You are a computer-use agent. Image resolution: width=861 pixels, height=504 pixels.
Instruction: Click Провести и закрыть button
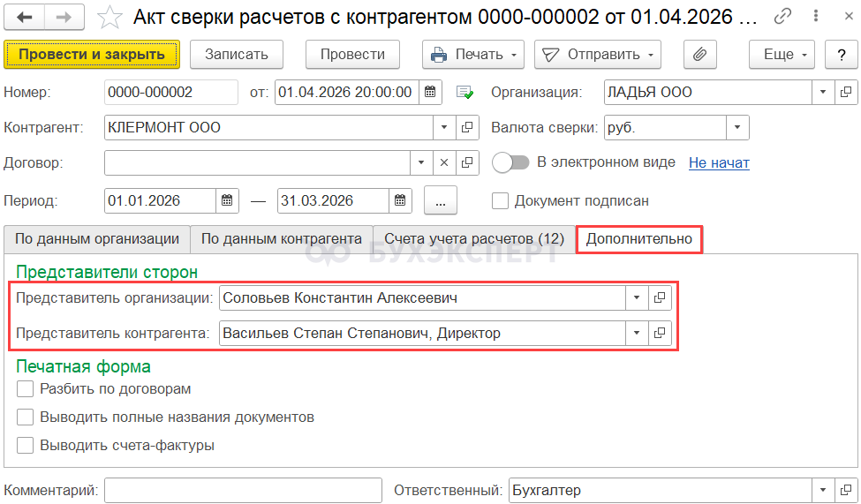coord(92,55)
